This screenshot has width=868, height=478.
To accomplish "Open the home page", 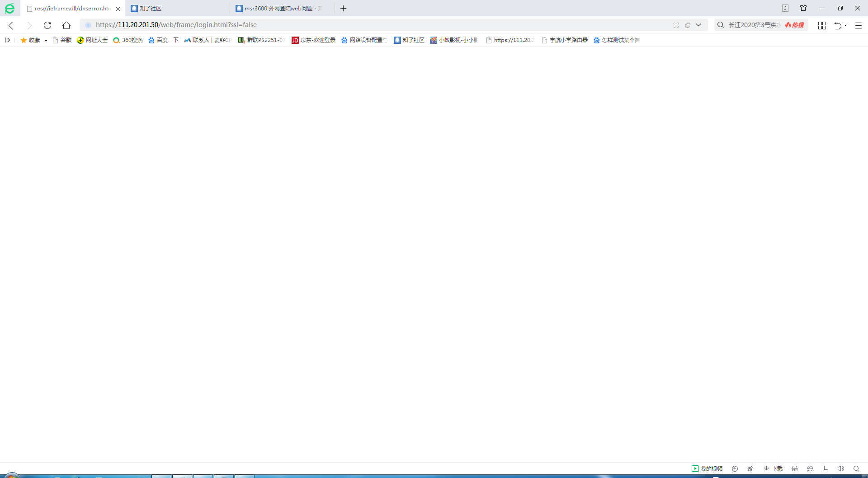I will tap(66, 25).
